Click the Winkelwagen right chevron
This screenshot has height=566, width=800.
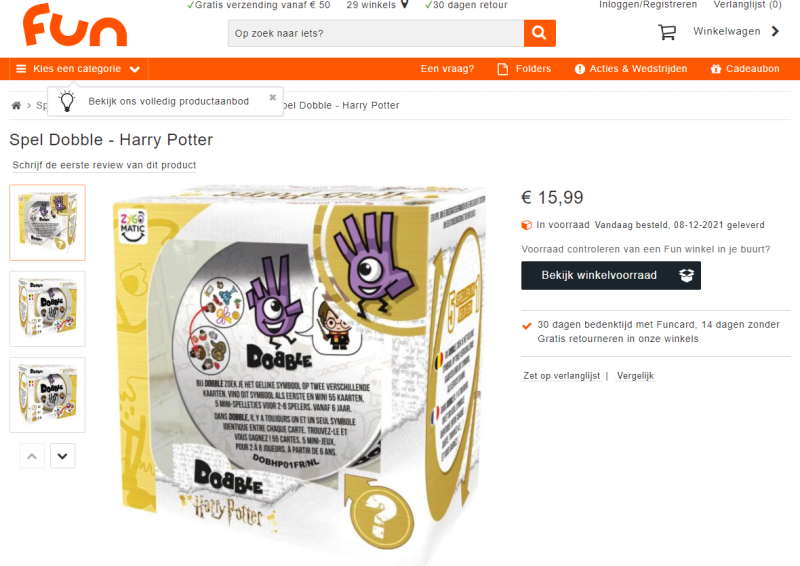point(776,32)
